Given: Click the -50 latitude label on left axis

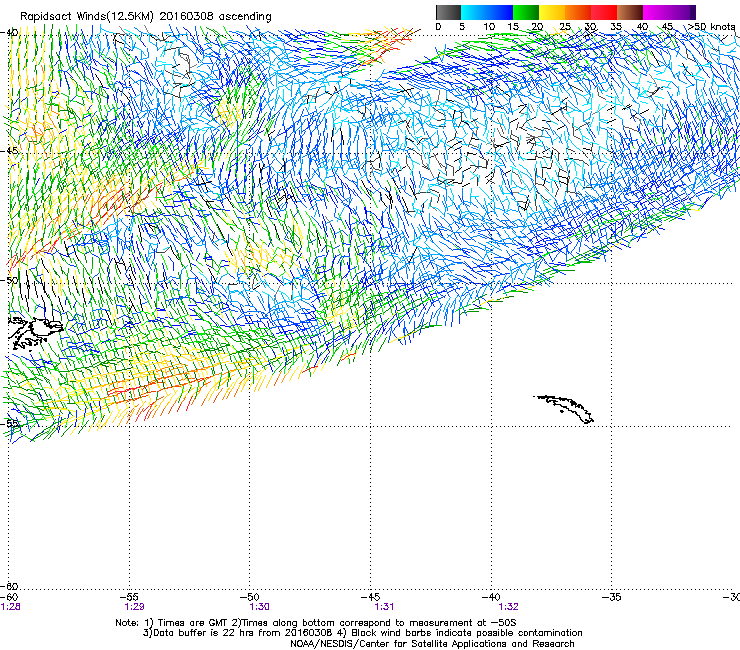Looking at the screenshot, I should pos(10,280).
